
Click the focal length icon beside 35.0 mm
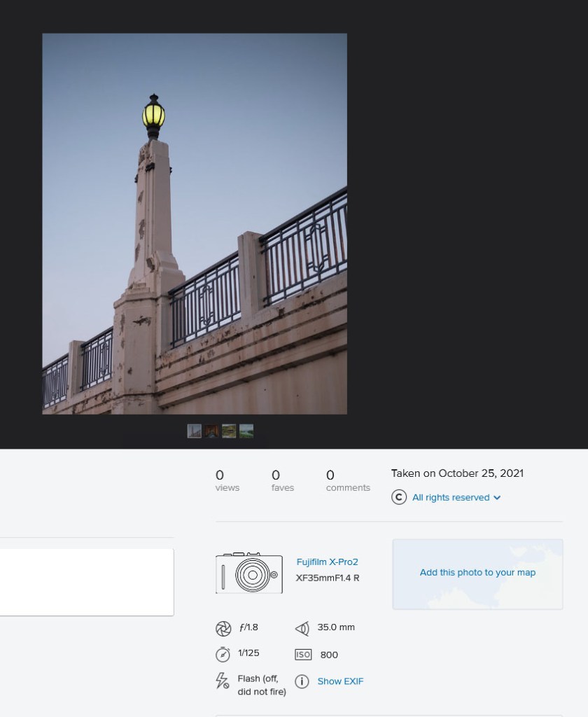(302, 628)
